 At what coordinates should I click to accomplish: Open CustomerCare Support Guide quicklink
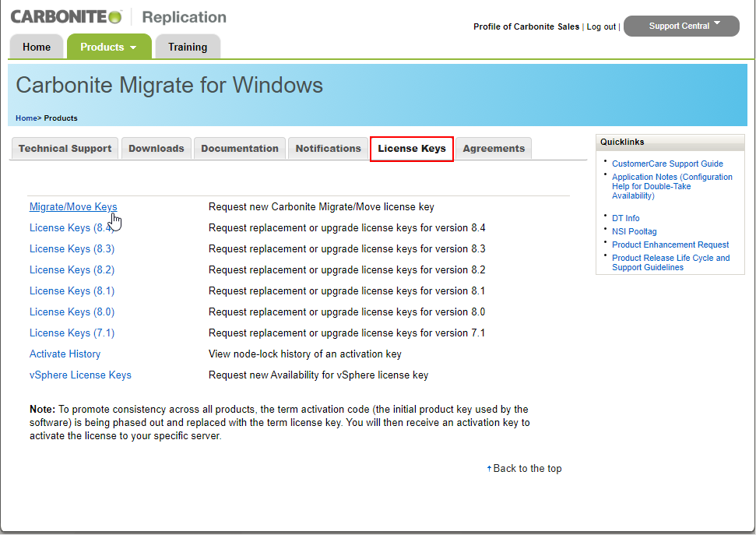(667, 164)
